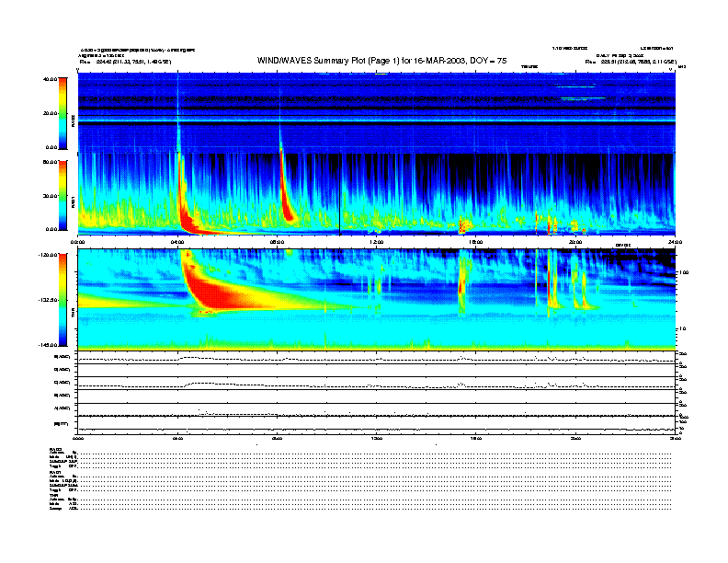Image resolution: width=728 pixels, height=563 pixels.
Task: Click the 24:00 tick label under RAD1 panel
Action: (x=675, y=242)
